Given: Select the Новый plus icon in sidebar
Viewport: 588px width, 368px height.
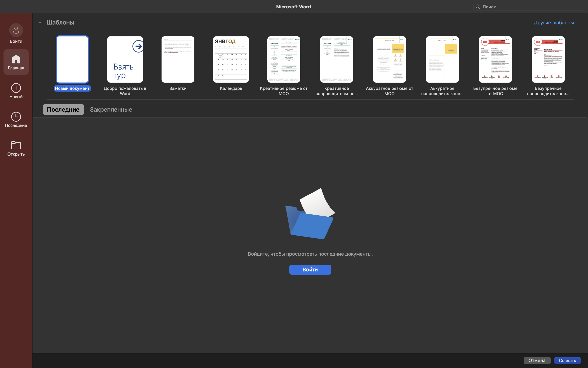Looking at the screenshot, I should [16, 88].
